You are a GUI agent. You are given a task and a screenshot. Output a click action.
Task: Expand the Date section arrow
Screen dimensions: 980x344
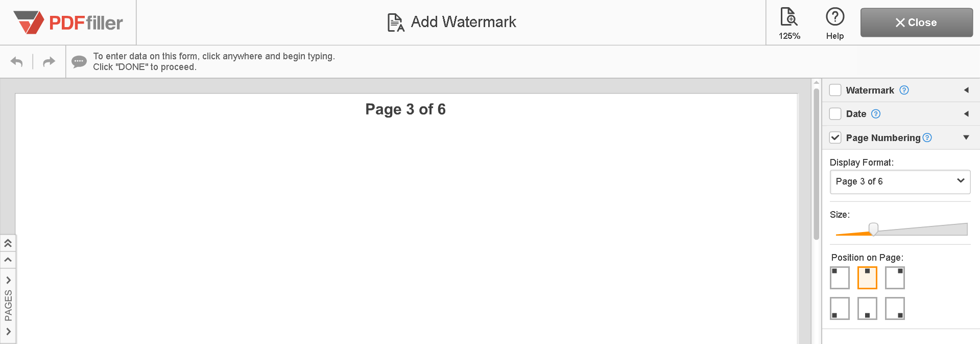[966, 113]
